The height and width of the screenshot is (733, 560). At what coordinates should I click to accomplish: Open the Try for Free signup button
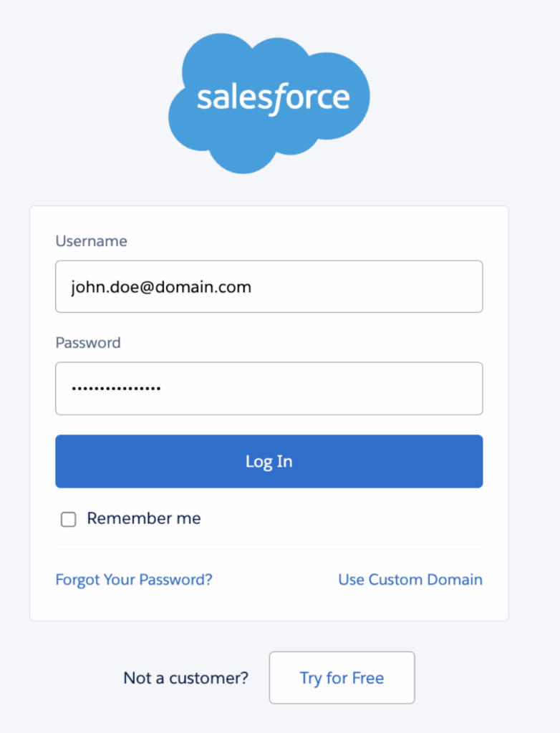(x=342, y=678)
